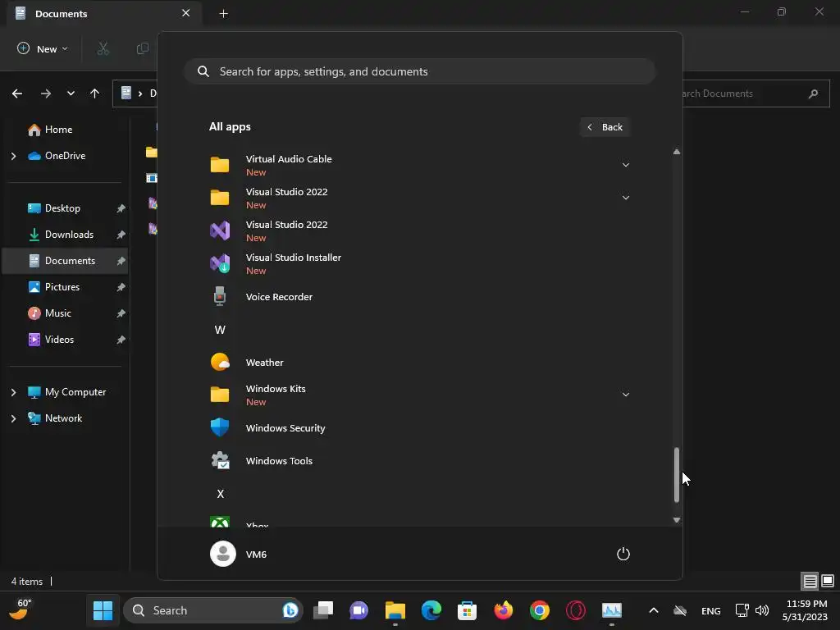
Task: Launch Opera browser from taskbar
Action: point(576,610)
